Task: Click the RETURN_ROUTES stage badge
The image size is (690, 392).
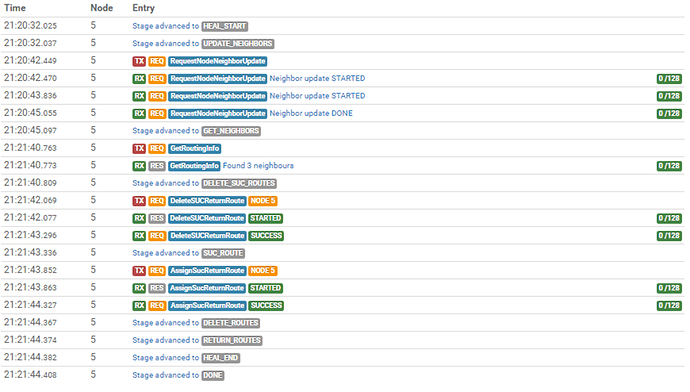Action: point(232,340)
